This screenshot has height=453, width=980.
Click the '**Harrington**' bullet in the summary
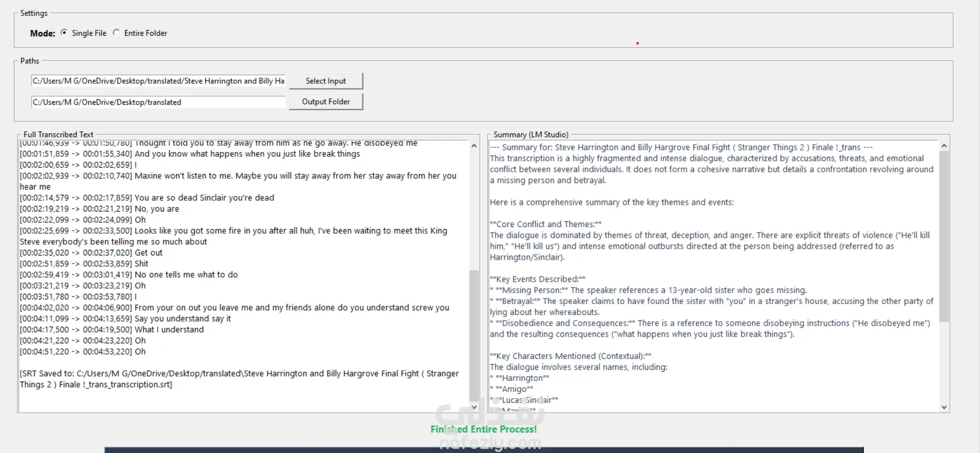520,378
